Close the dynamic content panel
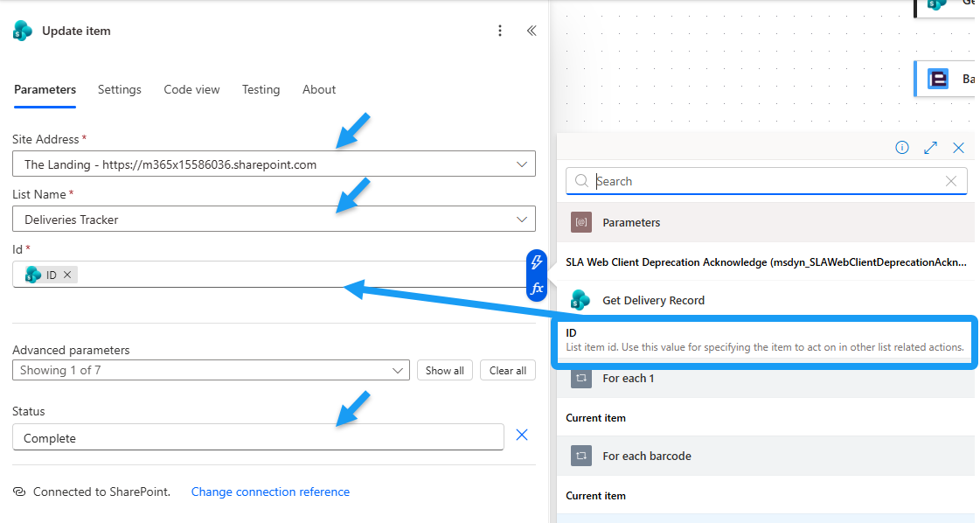Viewport: 980px width, 523px height. (x=958, y=148)
